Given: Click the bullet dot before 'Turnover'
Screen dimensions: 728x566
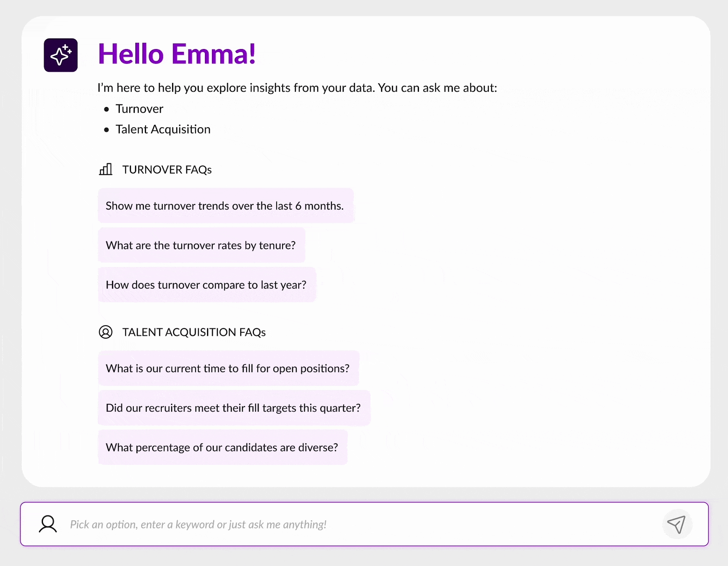Looking at the screenshot, I should point(106,109).
